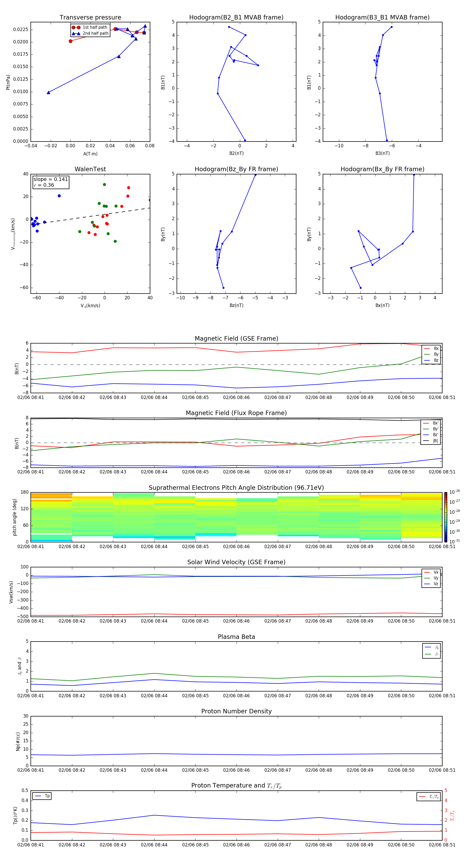Select the "Magnetic Field (GSE Frame)" title
The image size is (473, 868).
pos(236,339)
